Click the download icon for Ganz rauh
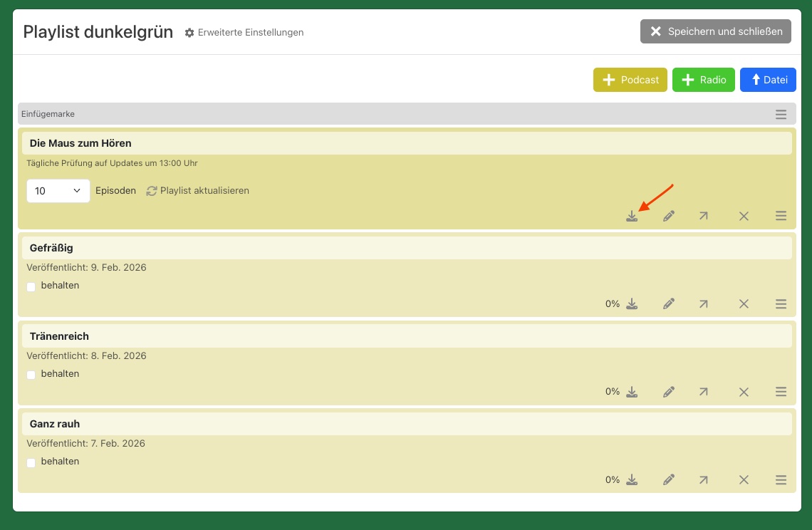 [x=632, y=480]
